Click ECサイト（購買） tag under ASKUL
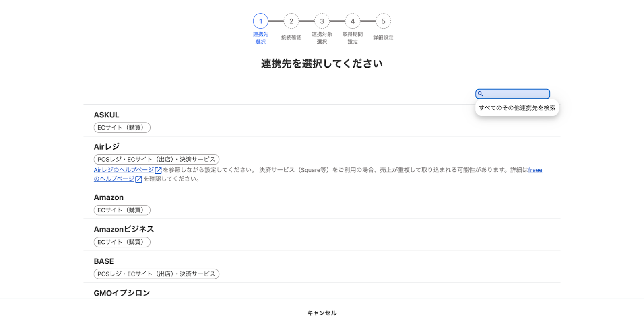Viewport: 644px width, 327px height. (122, 128)
